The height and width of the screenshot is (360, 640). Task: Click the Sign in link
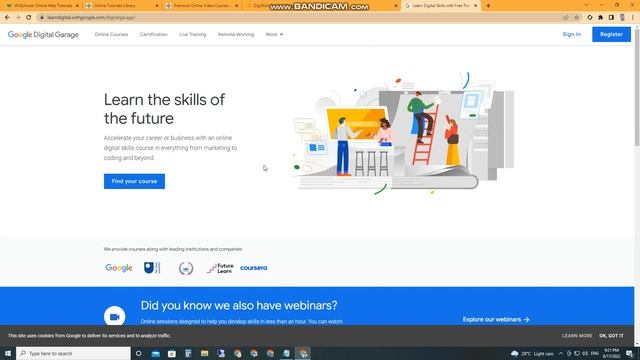point(571,34)
